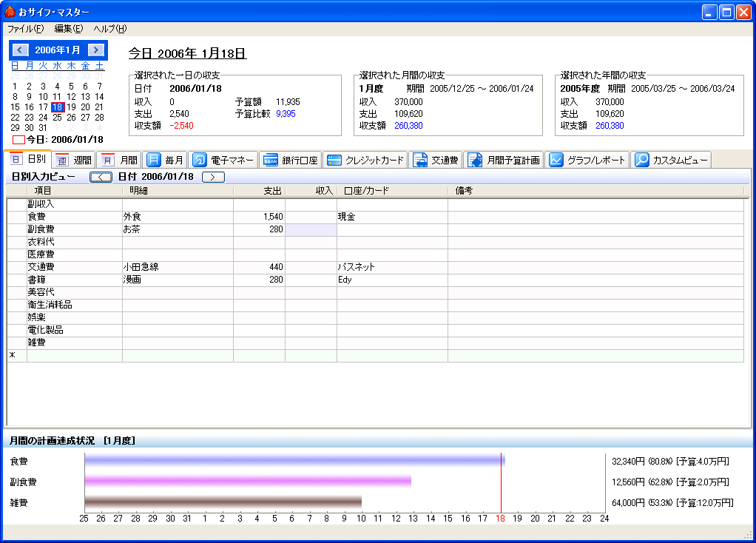The image size is (756, 543).
Task: Click the 口座/カード column header
Action: 393,191
